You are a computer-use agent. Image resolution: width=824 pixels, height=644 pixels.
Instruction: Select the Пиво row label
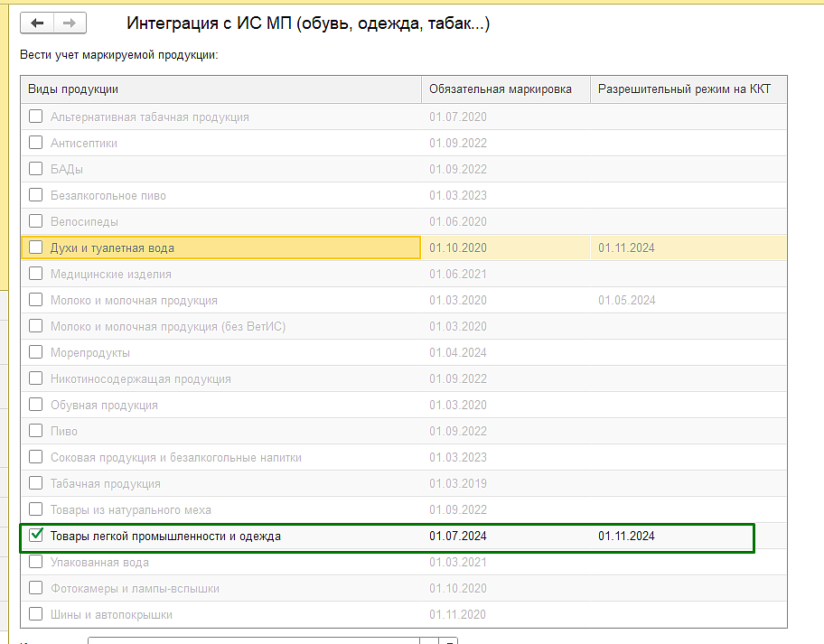[x=63, y=431]
